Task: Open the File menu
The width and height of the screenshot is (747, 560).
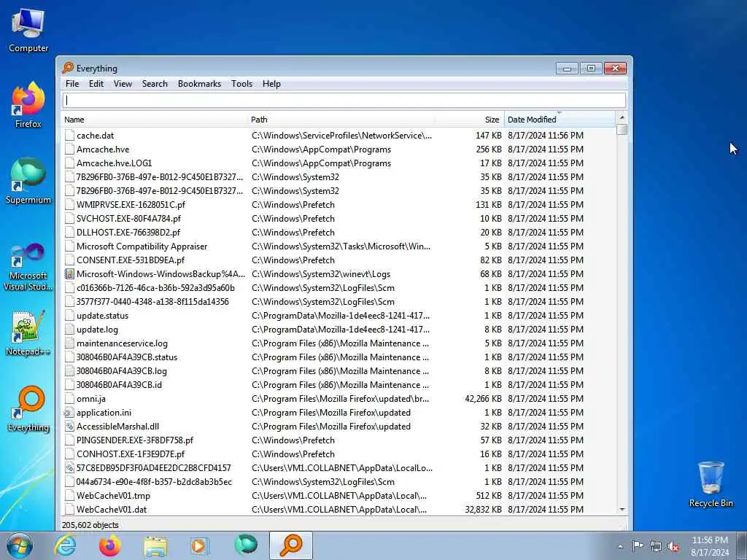Action: point(72,84)
